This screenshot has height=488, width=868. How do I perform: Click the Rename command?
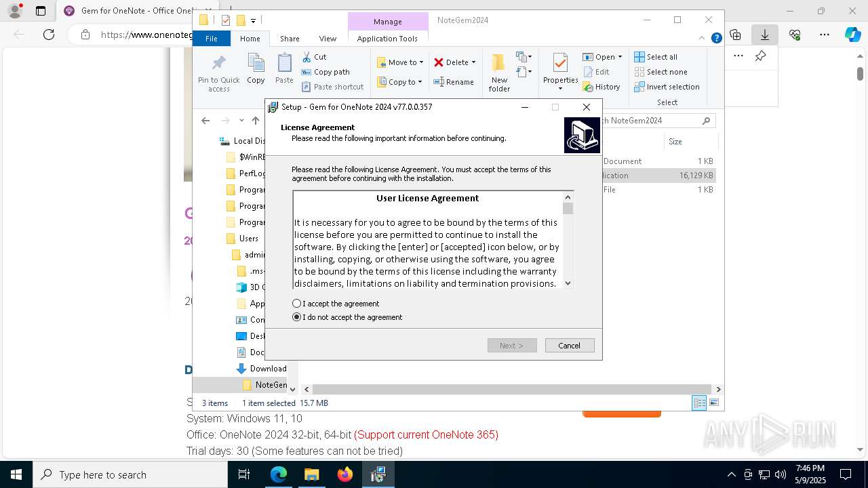click(x=454, y=82)
